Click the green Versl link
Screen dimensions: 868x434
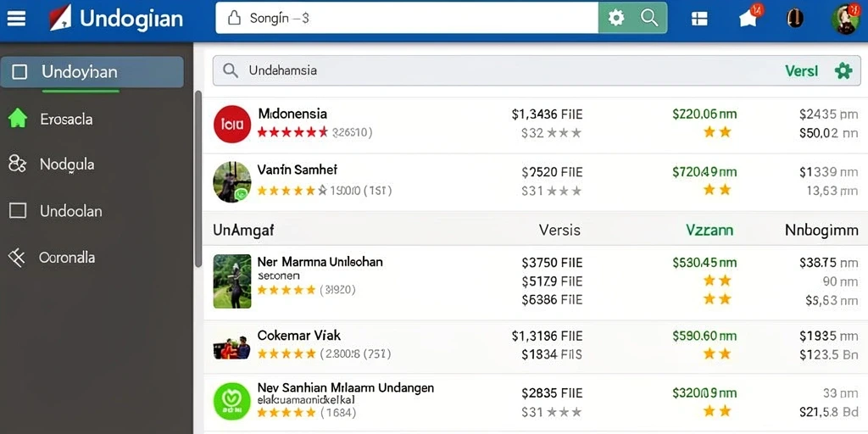(x=801, y=71)
